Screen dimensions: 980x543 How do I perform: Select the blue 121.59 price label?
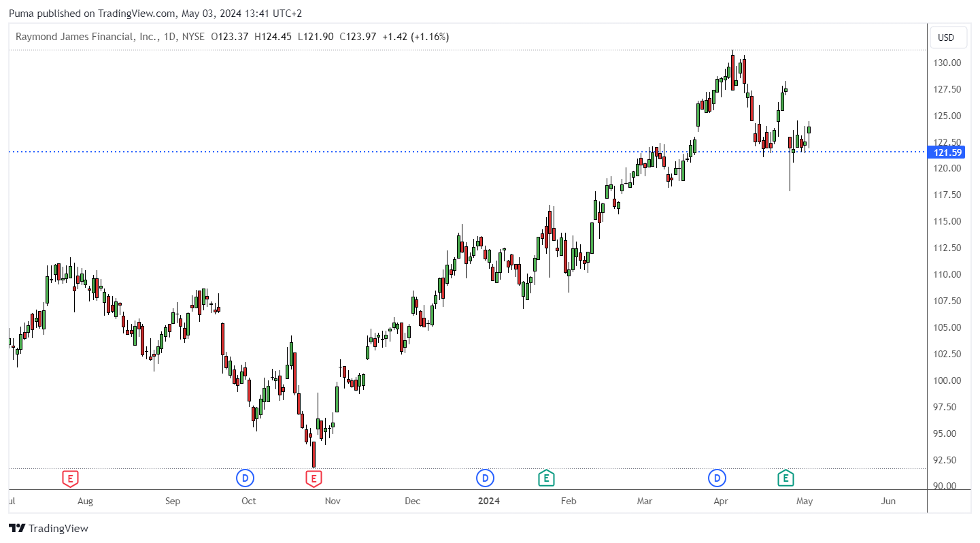pos(945,152)
